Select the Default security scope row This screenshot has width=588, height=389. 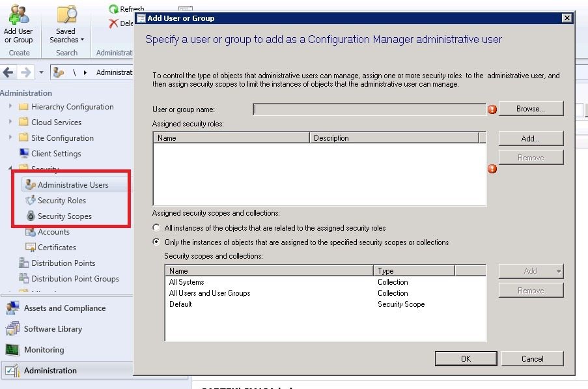(x=326, y=304)
